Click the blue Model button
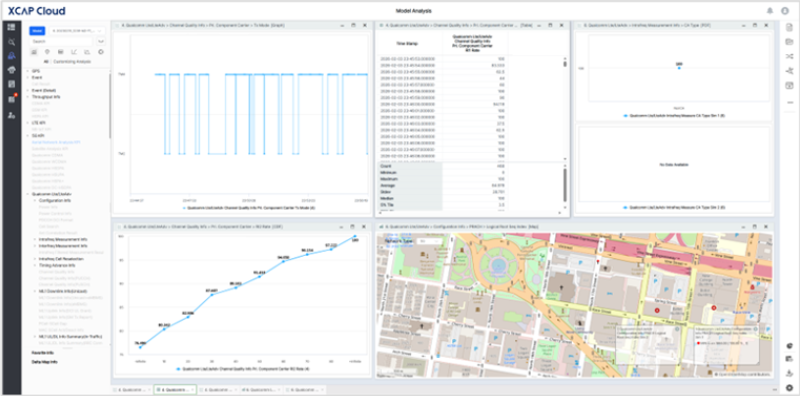This screenshot has height=396, width=800. coord(37,31)
